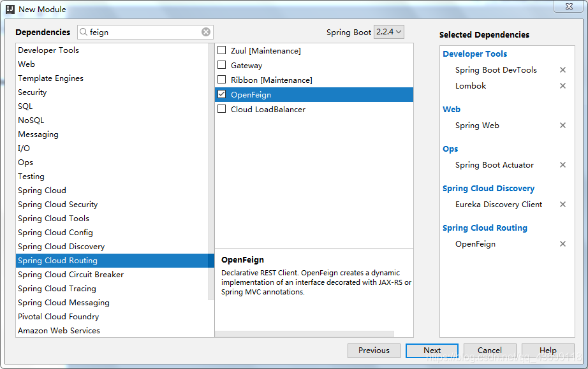The height and width of the screenshot is (369, 588).
Task: Open Template Engines category
Action: (112, 78)
